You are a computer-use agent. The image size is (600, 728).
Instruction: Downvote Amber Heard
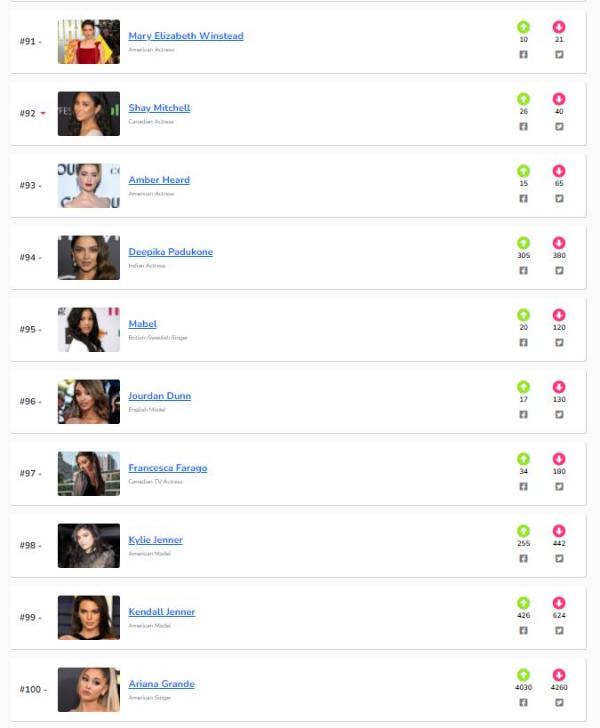coord(559,171)
